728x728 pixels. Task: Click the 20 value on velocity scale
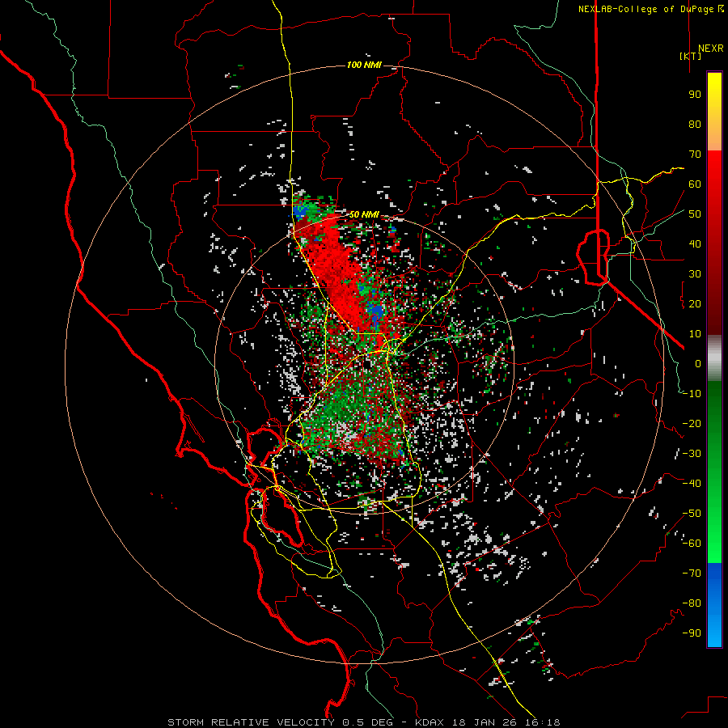pos(695,304)
